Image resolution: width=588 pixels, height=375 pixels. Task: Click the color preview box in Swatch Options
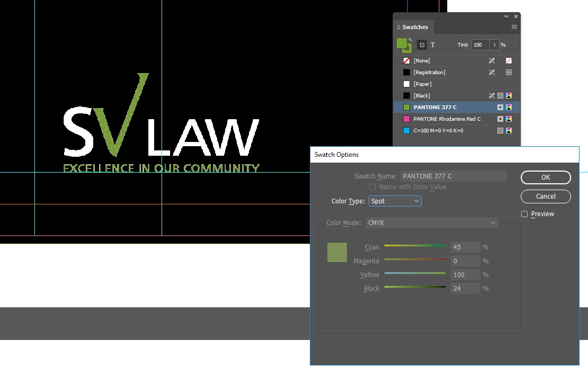coord(337,252)
